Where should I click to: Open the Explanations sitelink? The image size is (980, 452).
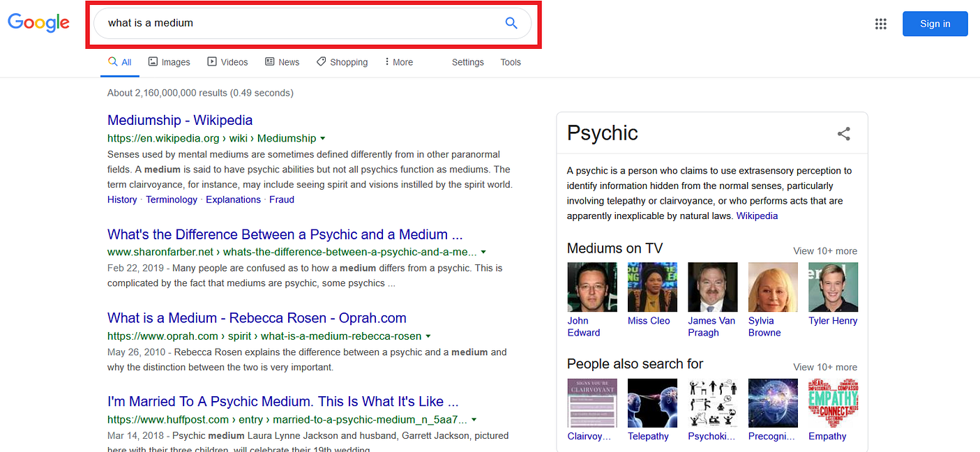(234, 199)
